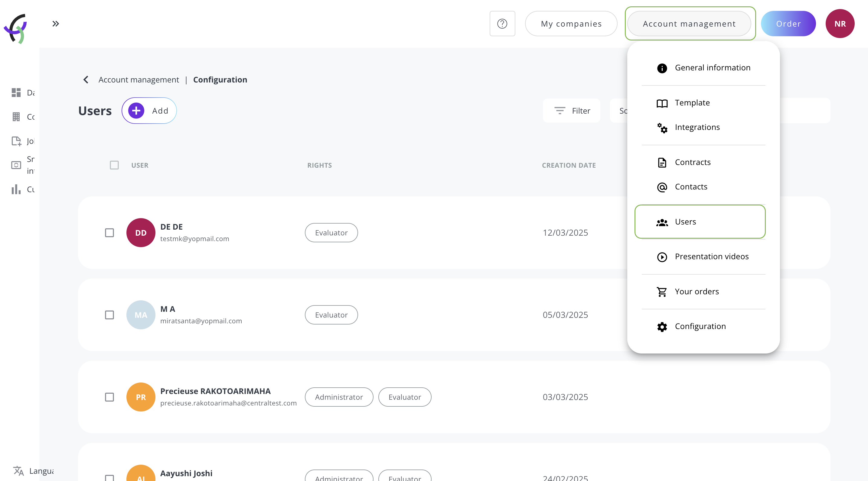Open the help question mark icon
This screenshot has width=868, height=481.
[x=502, y=24]
